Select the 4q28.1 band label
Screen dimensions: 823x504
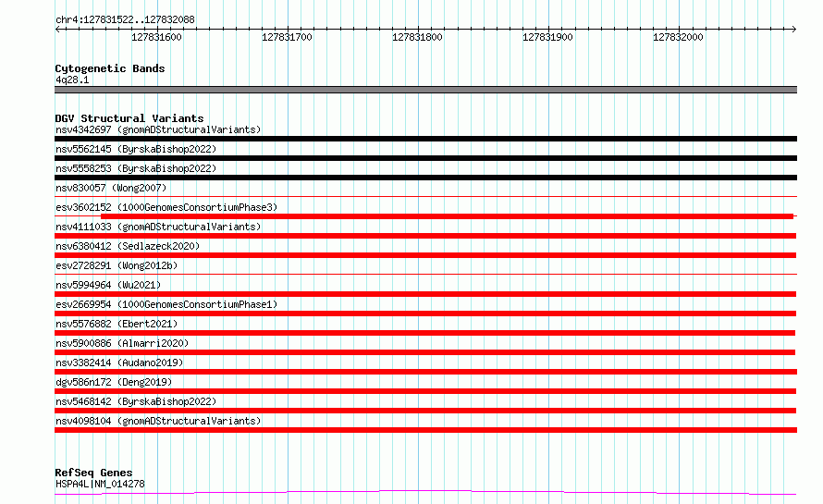[x=72, y=80]
